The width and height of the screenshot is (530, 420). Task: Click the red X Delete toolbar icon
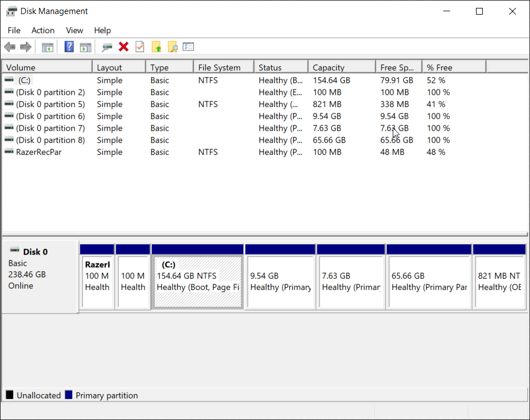coord(124,47)
